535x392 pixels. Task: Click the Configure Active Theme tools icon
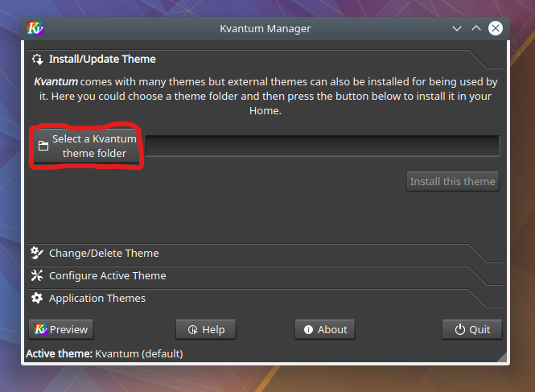tap(37, 275)
